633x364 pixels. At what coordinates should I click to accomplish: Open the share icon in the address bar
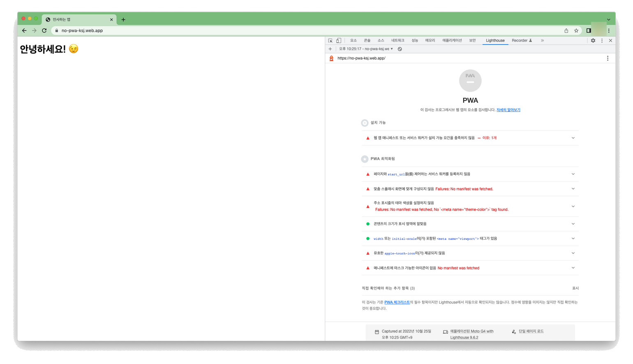pos(566,30)
